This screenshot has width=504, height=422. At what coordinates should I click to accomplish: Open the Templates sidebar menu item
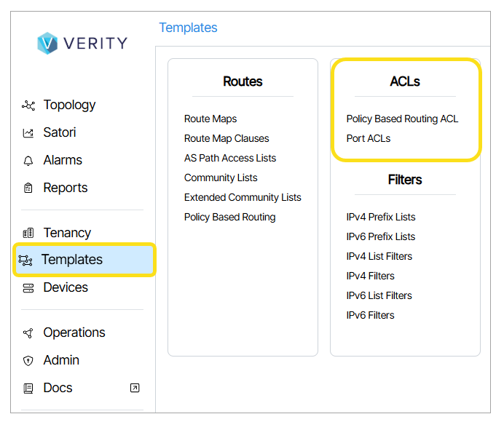[72, 260]
